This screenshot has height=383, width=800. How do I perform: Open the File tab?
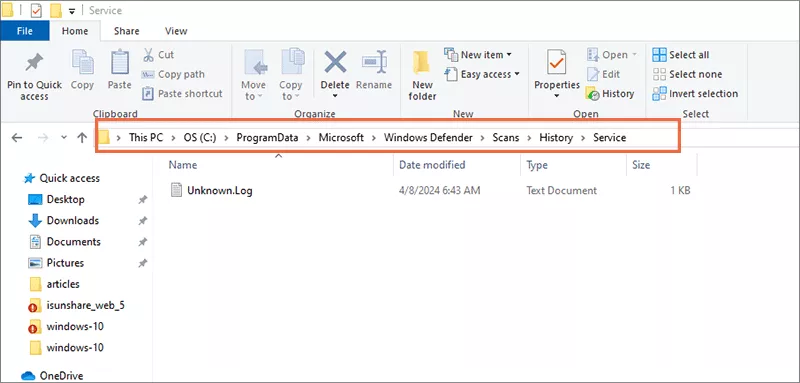(x=24, y=31)
